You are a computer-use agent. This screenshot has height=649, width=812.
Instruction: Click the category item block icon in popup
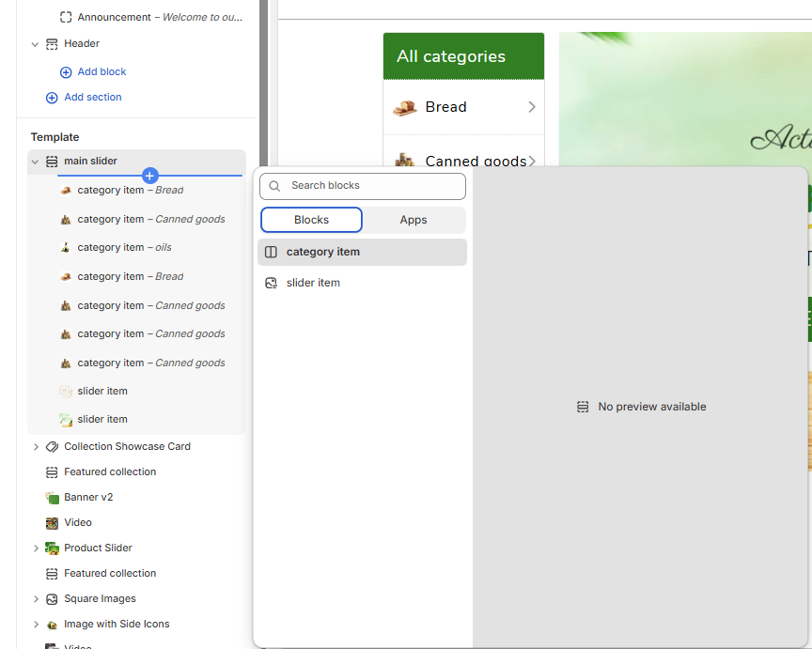(x=270, y=252)
